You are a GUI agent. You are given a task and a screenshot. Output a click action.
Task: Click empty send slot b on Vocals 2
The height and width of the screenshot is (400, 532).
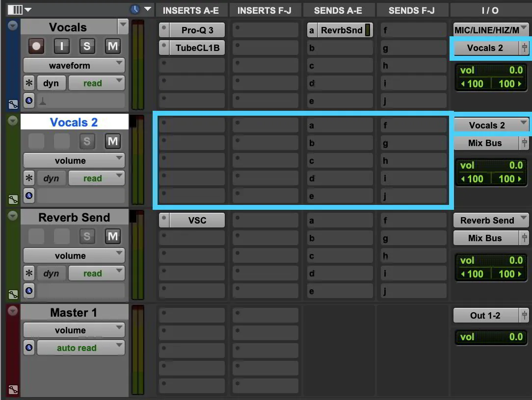tap(340, 143)
